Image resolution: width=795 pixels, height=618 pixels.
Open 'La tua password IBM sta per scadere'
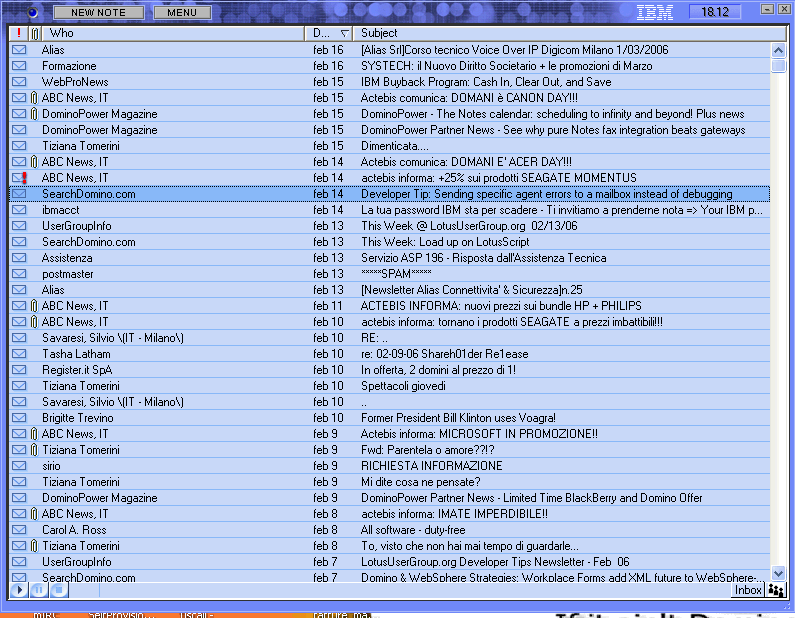(x=562, y=210)
